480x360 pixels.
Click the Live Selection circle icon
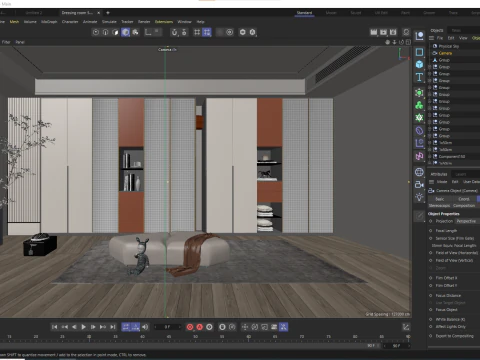(x=96, y=32)
